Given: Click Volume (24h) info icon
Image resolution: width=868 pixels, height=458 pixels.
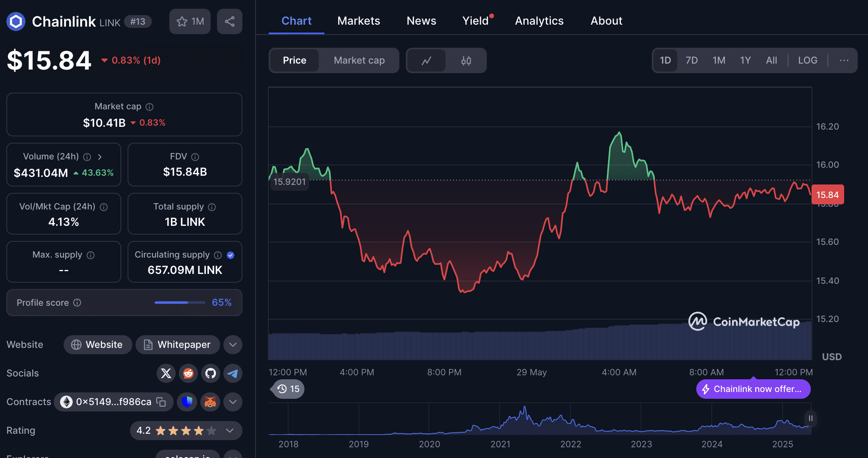Looking at the screenshot, I should tap(87, 157).
